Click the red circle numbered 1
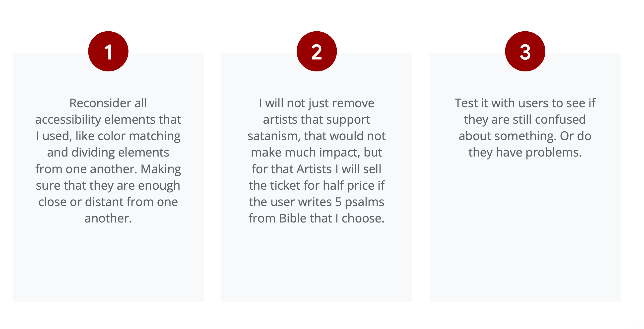Viewport: 644px width, 329px height. click(x=108, y=52)
